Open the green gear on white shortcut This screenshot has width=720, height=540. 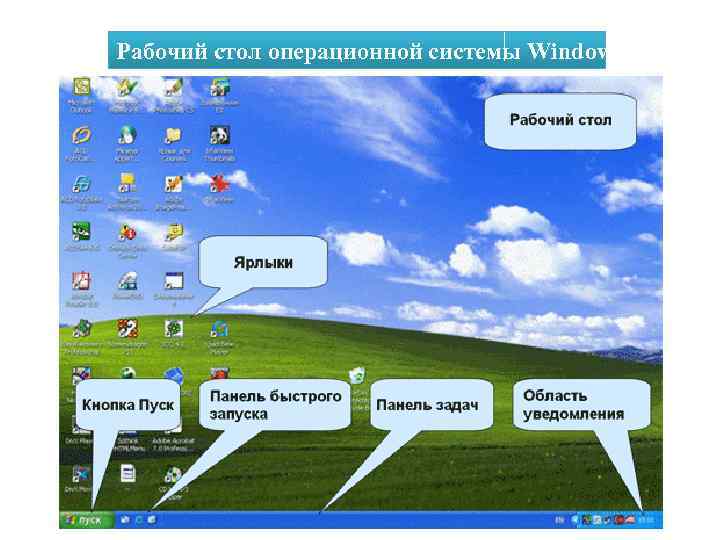point(174,329)
